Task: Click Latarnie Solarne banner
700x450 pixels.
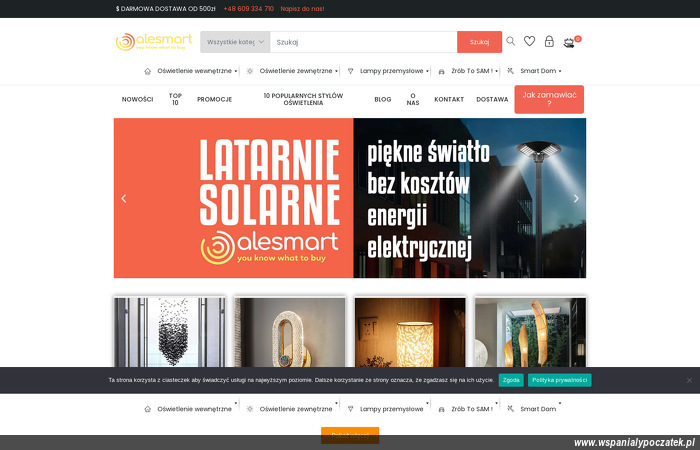Action: (x=350, y=198)
